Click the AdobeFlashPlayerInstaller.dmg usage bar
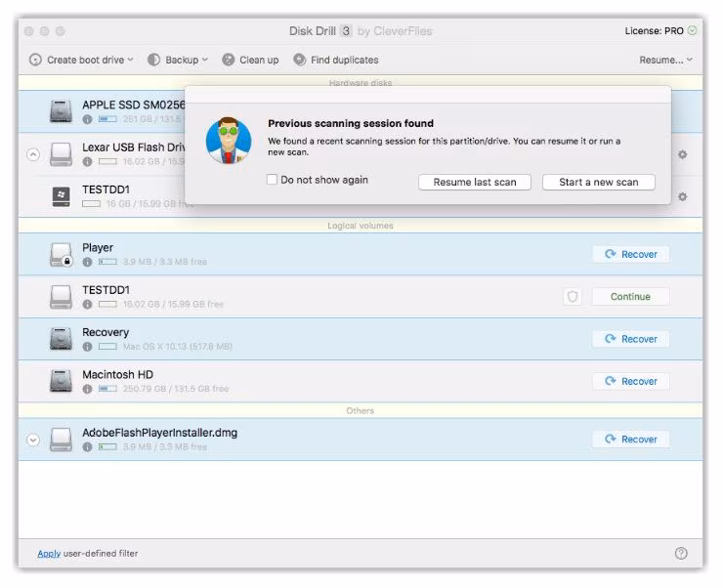 [107, 447]
